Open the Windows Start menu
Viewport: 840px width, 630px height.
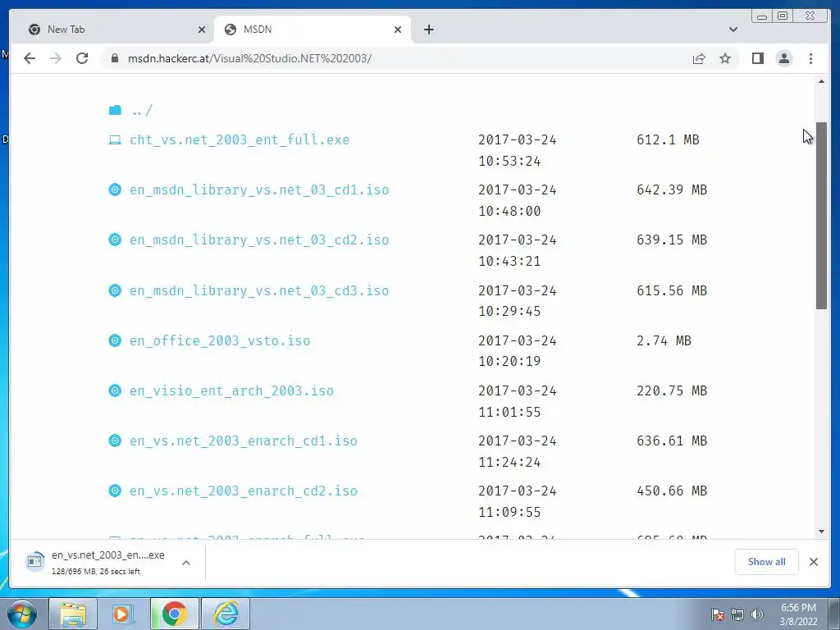pyautogui.click(x=22, y=614)
